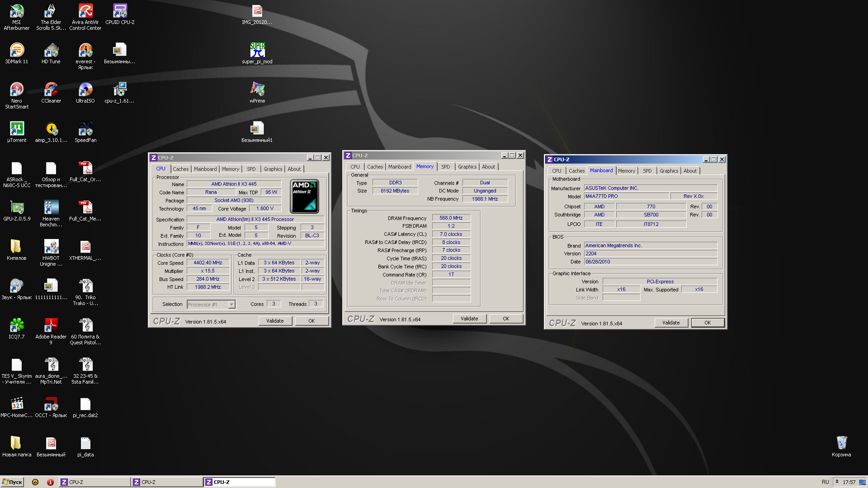Screen dimensions: 868x488
Task: Open HD Tune desktop icon
Action: 51,53
